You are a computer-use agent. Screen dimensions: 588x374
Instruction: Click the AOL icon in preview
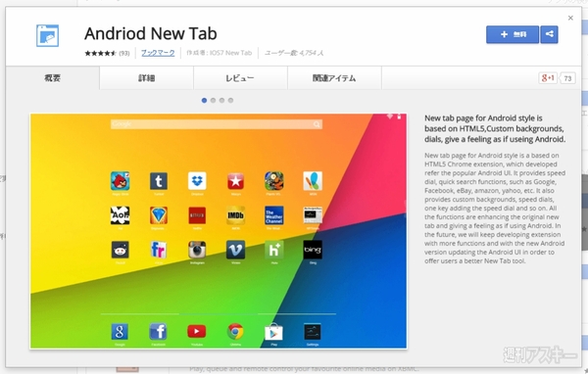[x=120, y=215]
